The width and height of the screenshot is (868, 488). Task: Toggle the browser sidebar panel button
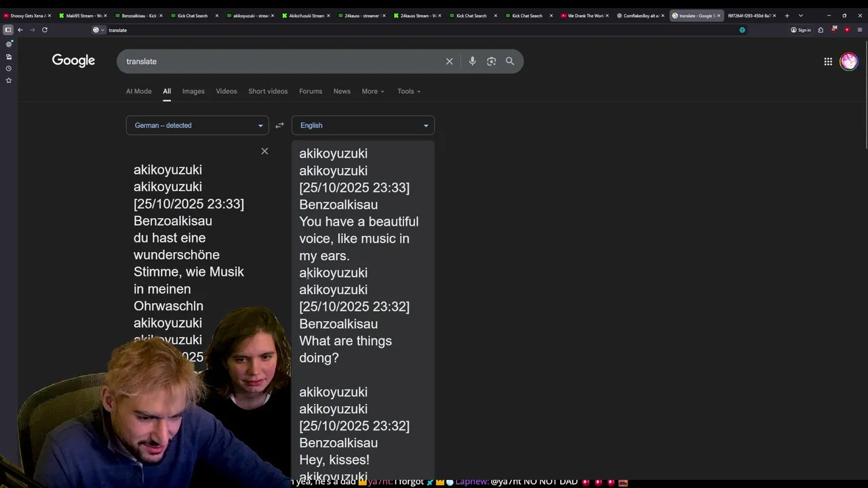(8, 30)
